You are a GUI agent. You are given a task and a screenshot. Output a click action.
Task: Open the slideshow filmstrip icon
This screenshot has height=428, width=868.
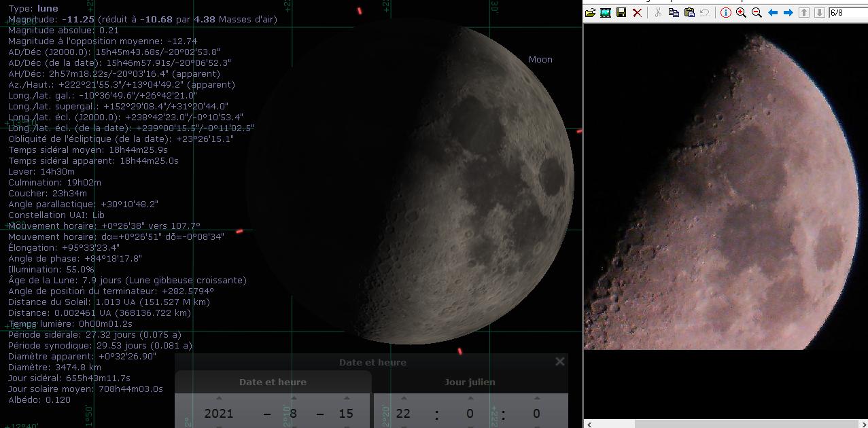[606, 13]
